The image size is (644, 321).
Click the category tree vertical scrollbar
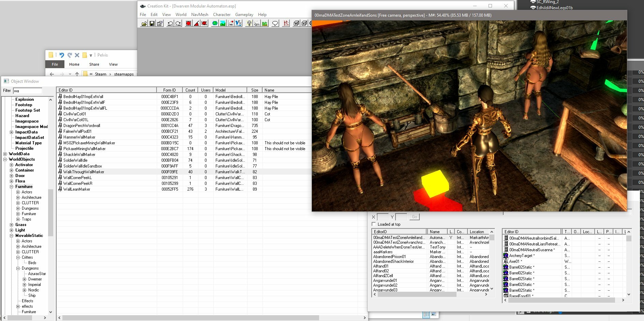(x=50, y=213)
